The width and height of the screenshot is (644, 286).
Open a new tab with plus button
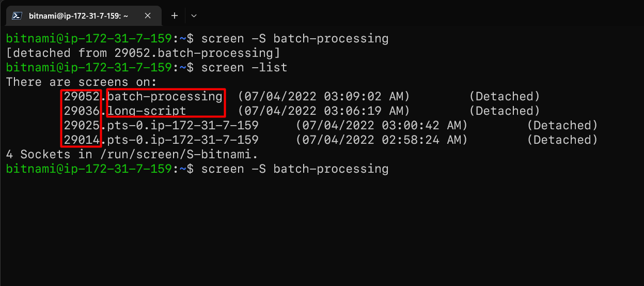point(175,16)
